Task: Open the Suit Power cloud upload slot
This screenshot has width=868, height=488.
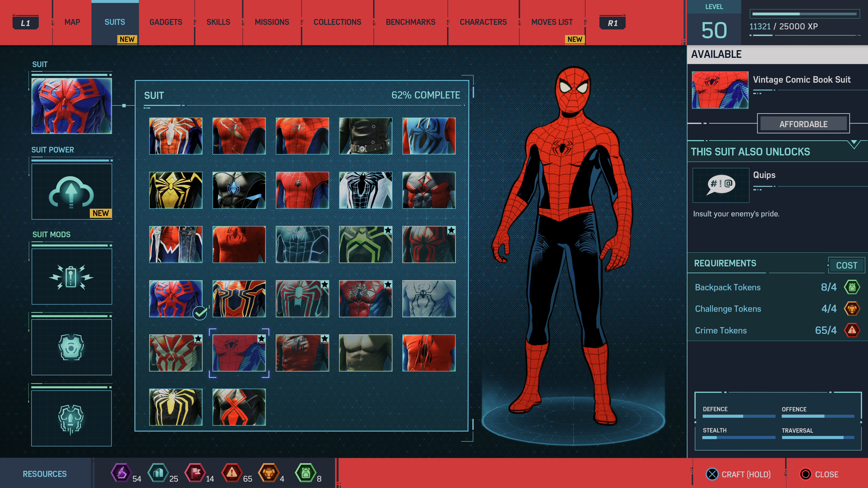Action: [x=72, y=192]
